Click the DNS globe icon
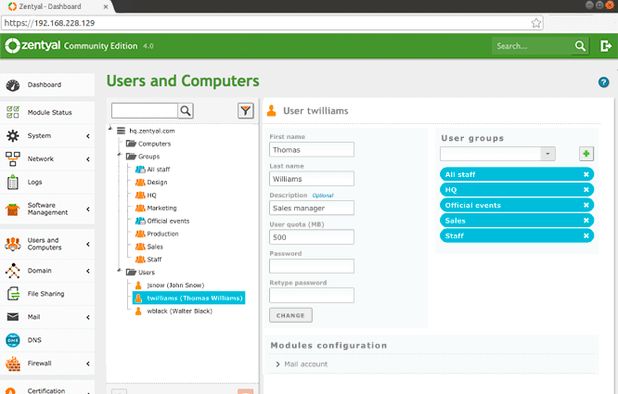The width and height of the screenshot is (618, 394). tap(13, 340)
